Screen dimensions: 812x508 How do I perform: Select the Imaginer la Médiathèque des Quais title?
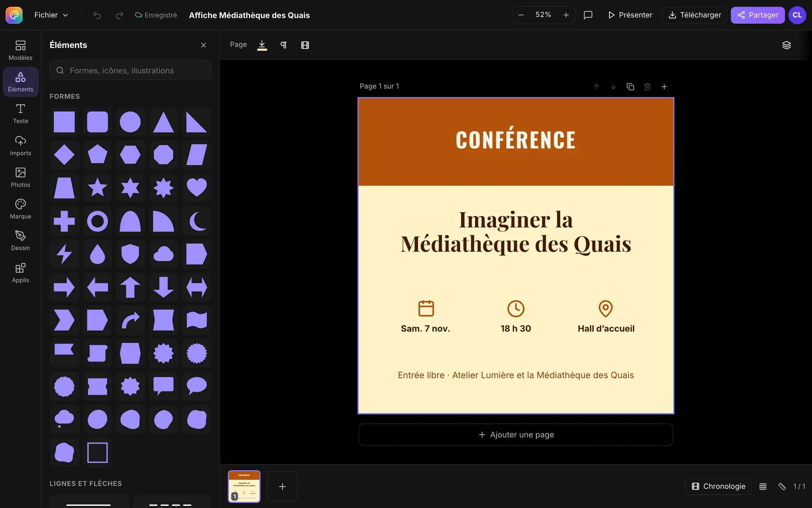(516, 232)
